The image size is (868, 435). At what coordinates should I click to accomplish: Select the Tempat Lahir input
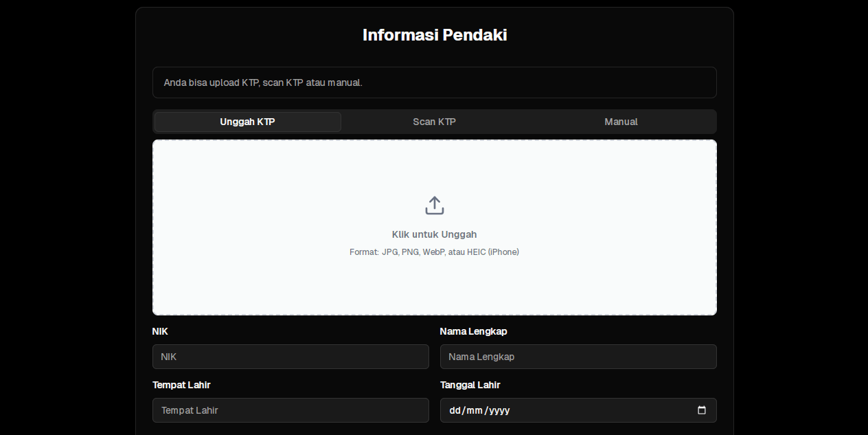pyautogui.click(x=290, y=410)
